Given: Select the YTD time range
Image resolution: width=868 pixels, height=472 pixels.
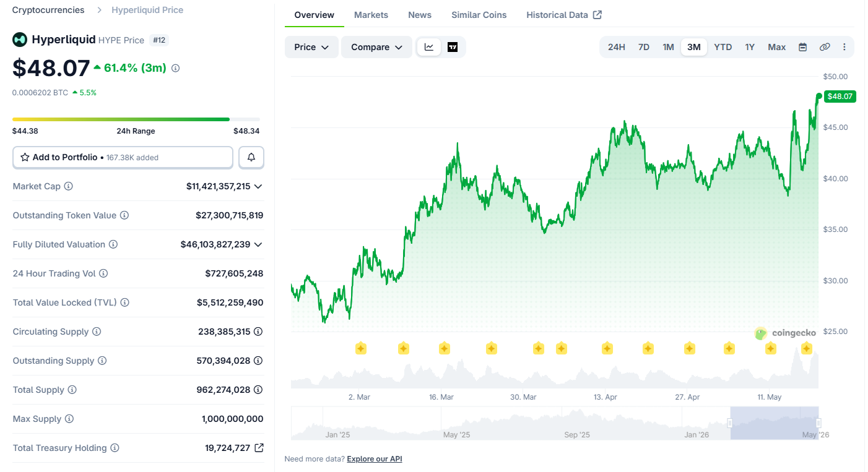Looking at the screenshot, I should pyautogui.click(x=723, y=47).
